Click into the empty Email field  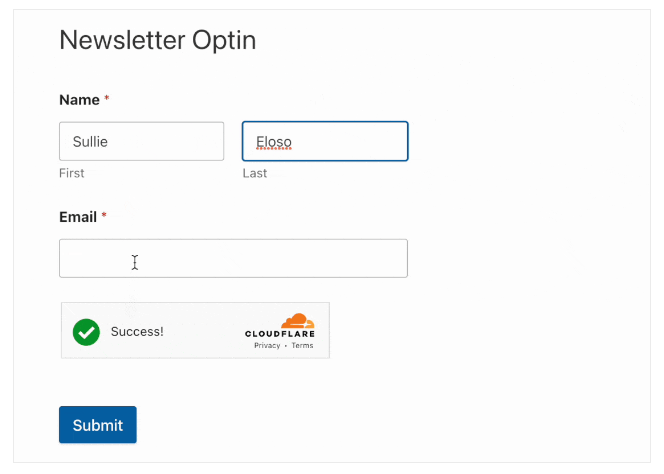pyautogui.click(x=233, y=258)
